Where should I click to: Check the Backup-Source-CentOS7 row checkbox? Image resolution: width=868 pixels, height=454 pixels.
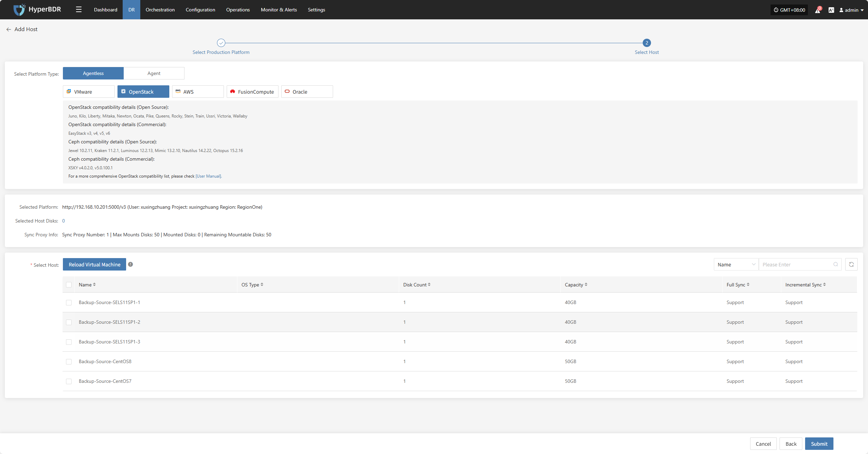pos(69,381)
